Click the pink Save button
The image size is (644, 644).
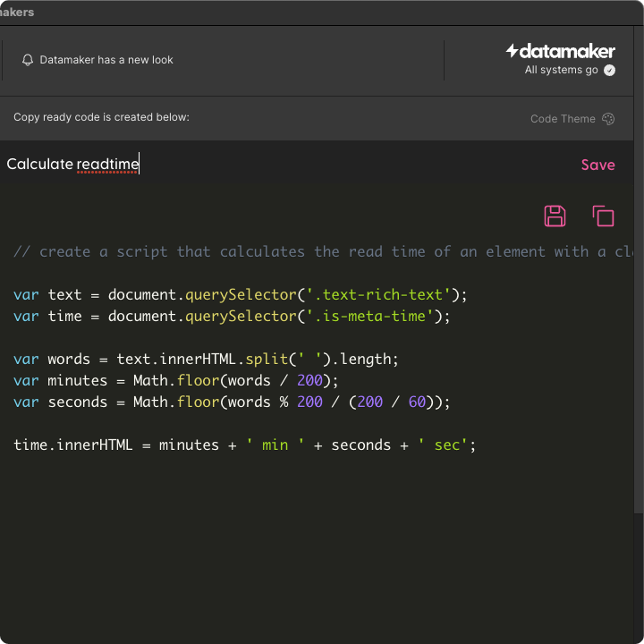(x=598, y=165)
